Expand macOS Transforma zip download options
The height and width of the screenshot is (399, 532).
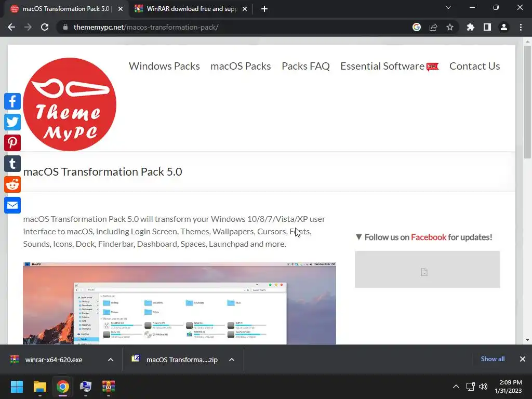pos(232,360)
